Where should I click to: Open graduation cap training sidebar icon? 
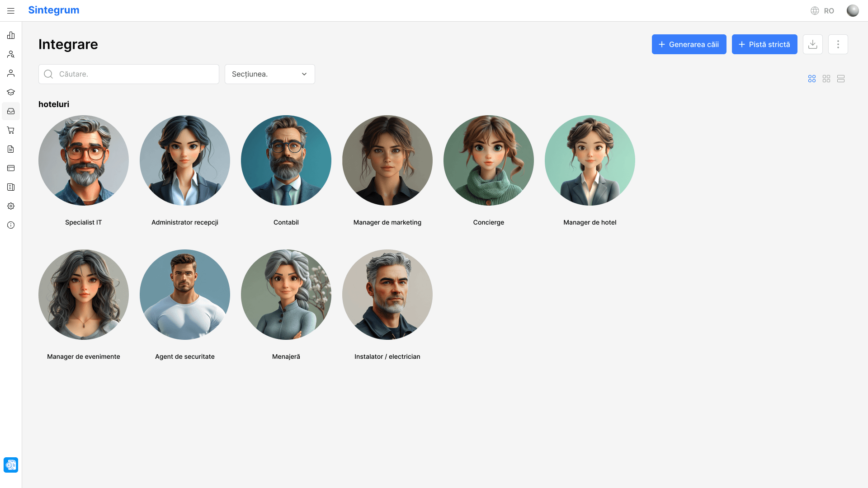(11, 92)
